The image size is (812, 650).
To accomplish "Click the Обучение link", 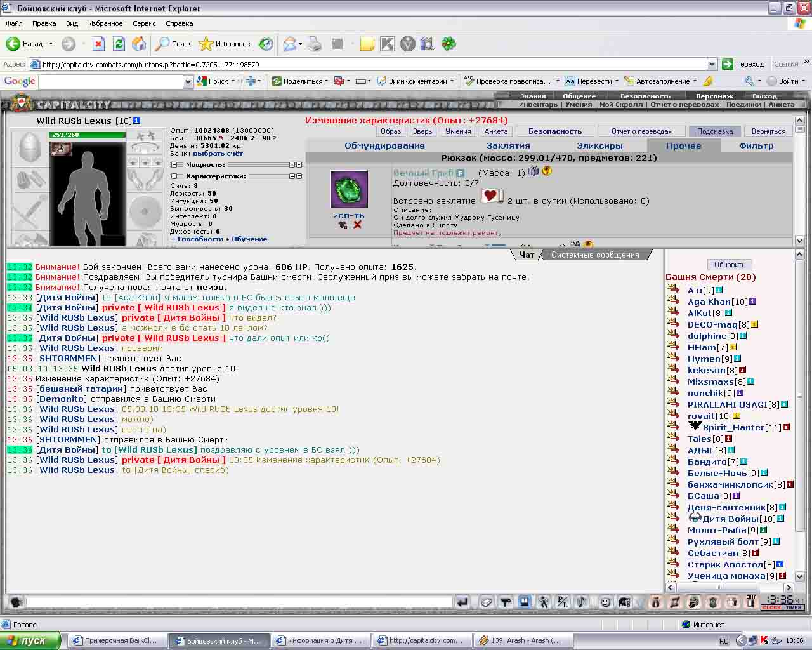I will (249, 239).
